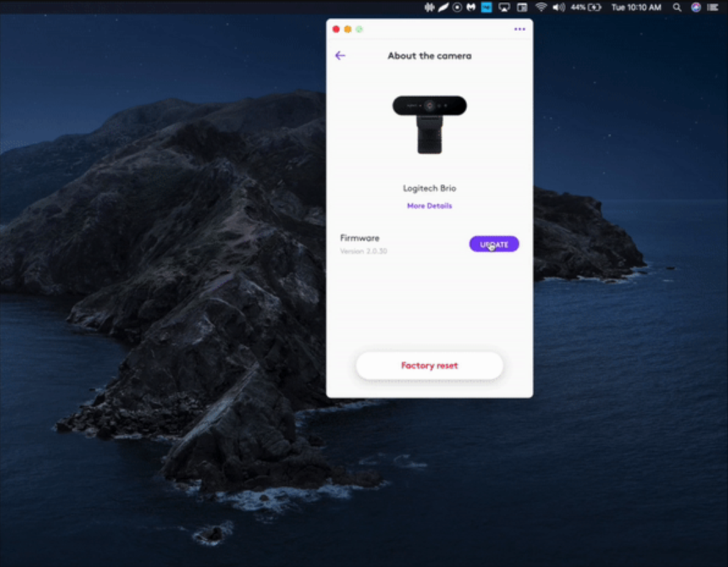Click the Logitech Brio camera image

(429, 125)
